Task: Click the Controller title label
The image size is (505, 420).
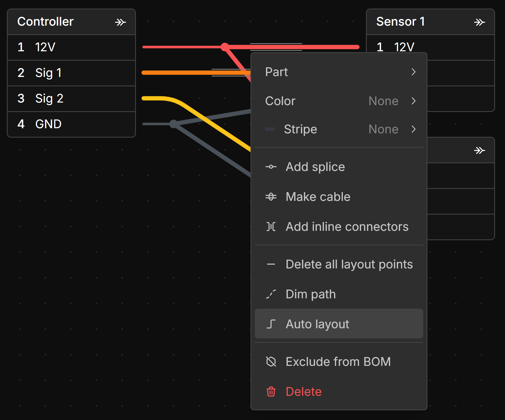Action: point(46,22)
